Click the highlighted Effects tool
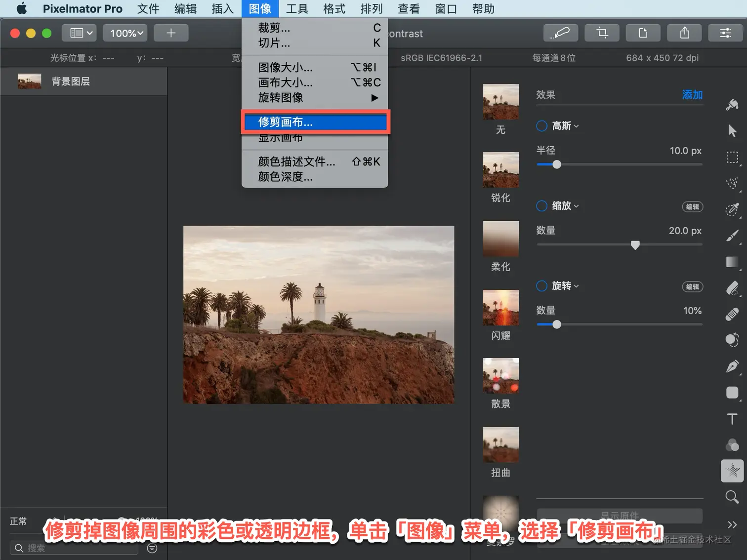The height and width of the screenshot is (560, 747). pyautogui.click(x=732, y=471)
